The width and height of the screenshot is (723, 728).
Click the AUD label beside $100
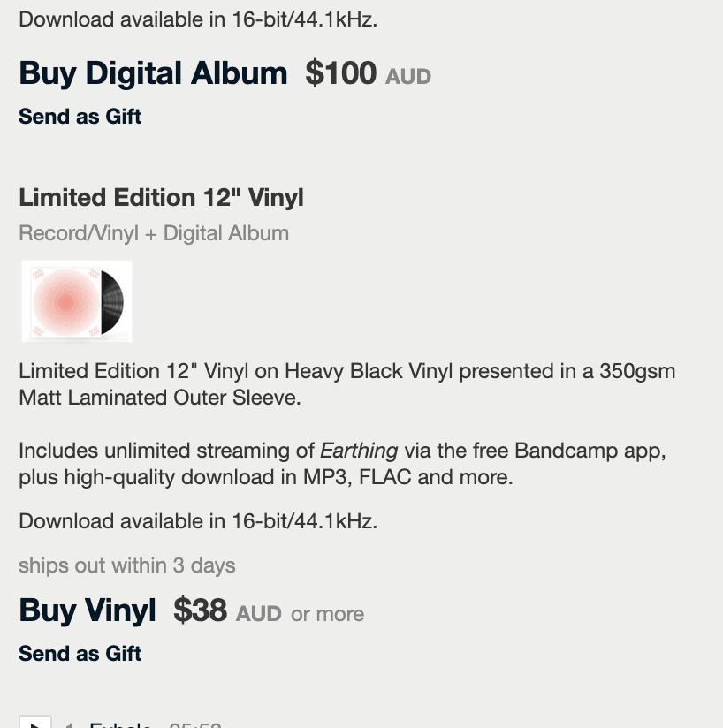408,77
